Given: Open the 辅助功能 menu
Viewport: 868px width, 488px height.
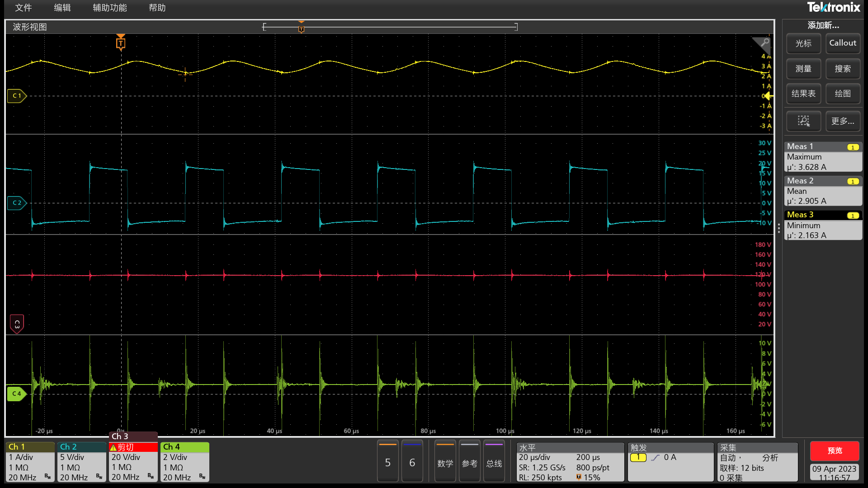Looking at the screenshot, I should [110, 8].
